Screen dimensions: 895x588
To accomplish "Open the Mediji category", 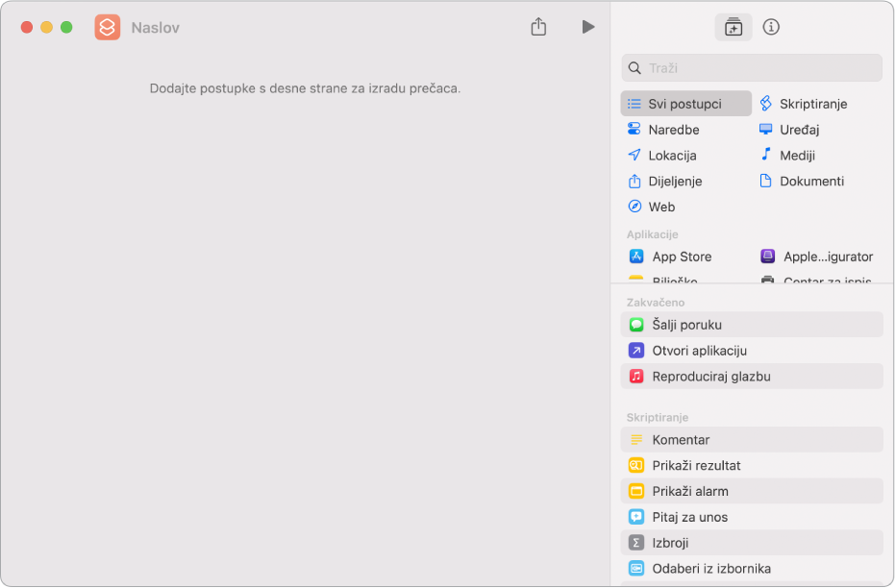I will [x=787, y=155].
